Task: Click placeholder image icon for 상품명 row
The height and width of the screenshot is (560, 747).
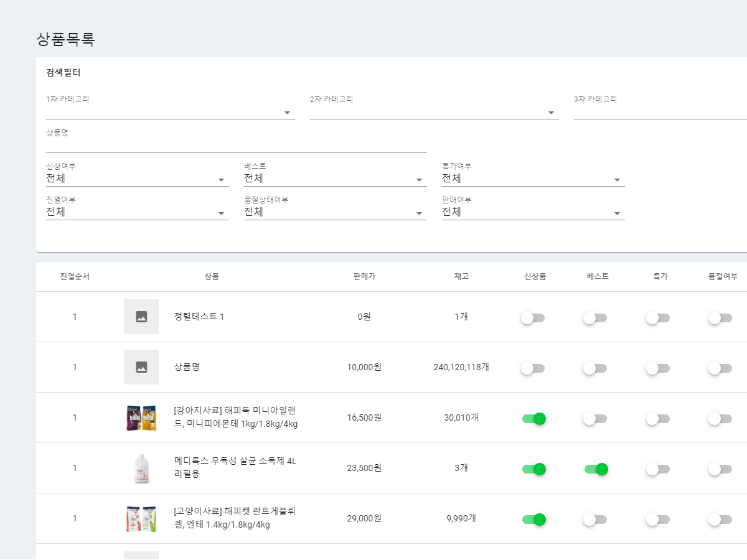Action: (141, 367)
